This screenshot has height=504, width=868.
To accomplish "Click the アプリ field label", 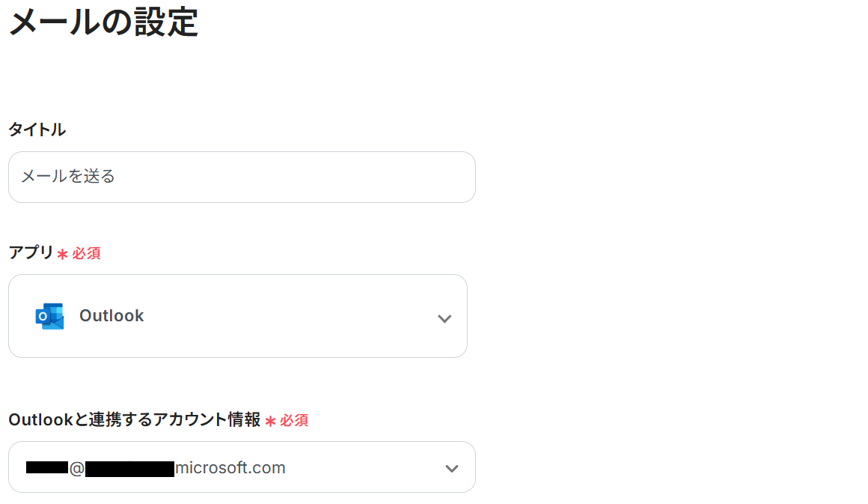I will (x=31, y=253).
